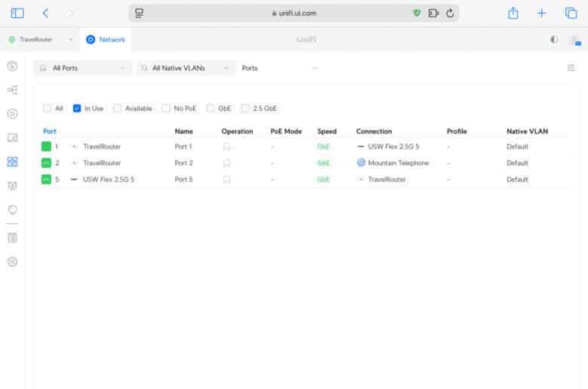
Task: Toggle the Operation checkbox for Port 2
Action: click(226, 163)
